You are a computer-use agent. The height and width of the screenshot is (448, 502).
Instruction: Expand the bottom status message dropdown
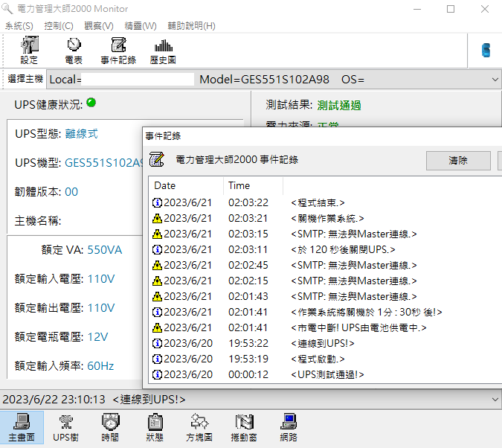click(495, 399)
